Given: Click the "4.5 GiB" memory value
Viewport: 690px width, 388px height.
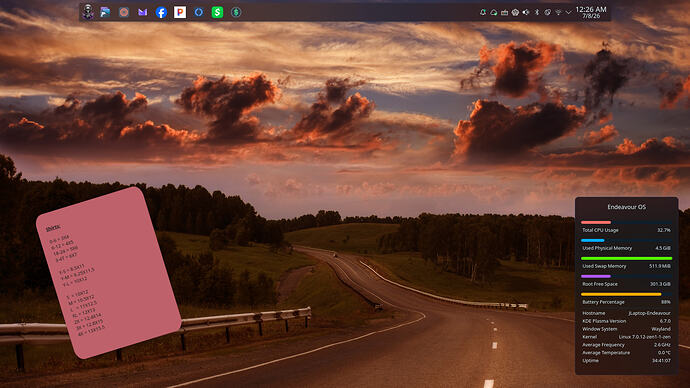Looking at the screenshot, I should pos(663,248).
